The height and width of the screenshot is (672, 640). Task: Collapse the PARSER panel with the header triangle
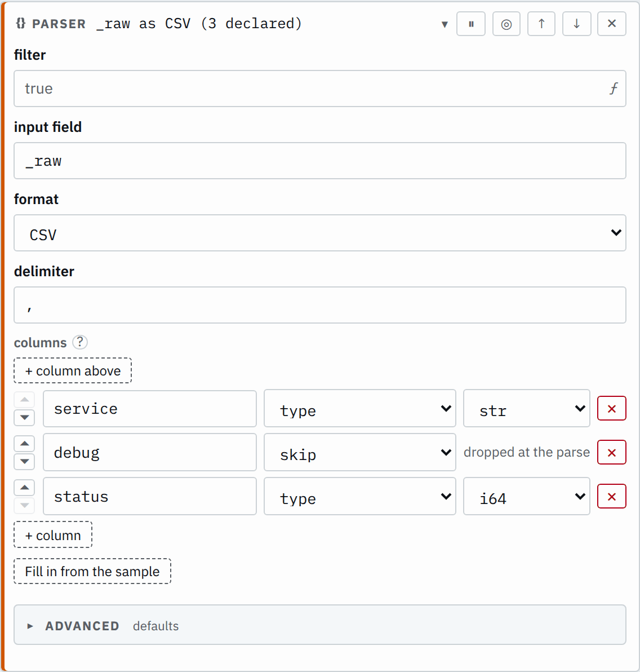[x=445, y=24]
